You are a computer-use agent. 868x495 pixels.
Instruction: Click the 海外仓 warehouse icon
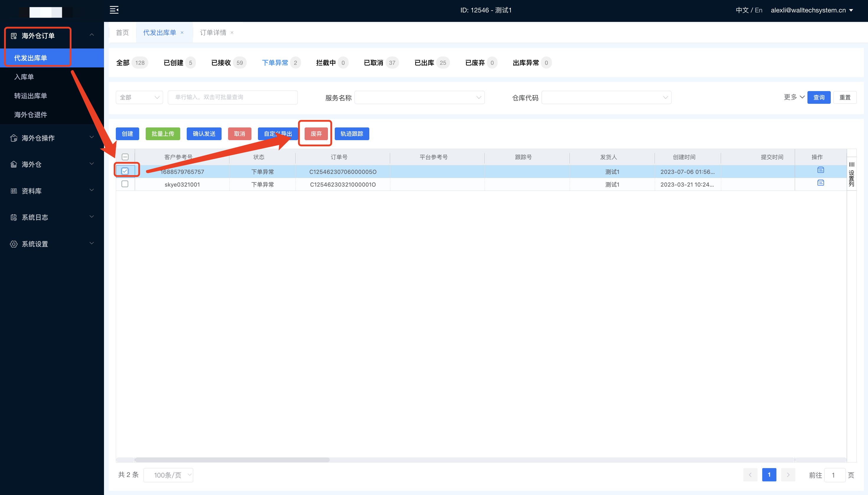click(x=14, y=164)
